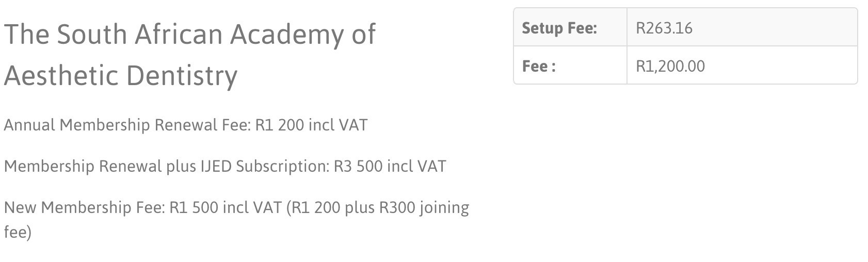Screen dimensions: 868x262
Task: Click the "R3 500 incl VAT" amount
Action: point(390,167)
